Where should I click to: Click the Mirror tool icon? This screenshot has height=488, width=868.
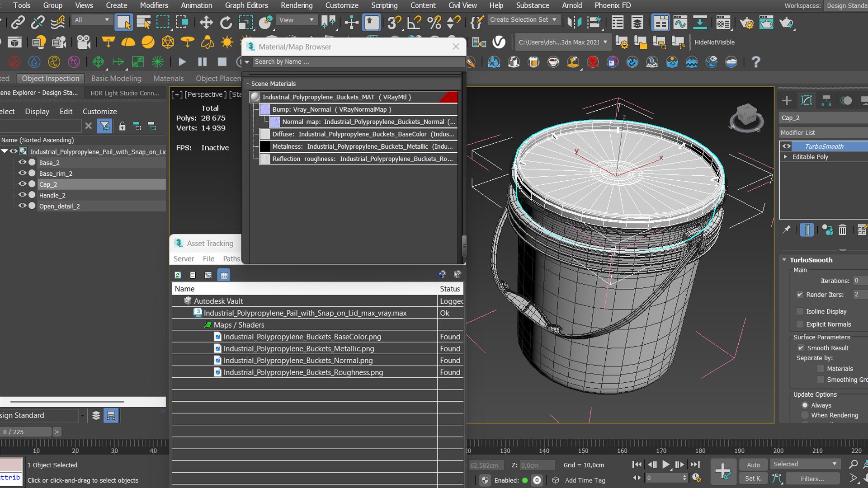tap(574, 22)
